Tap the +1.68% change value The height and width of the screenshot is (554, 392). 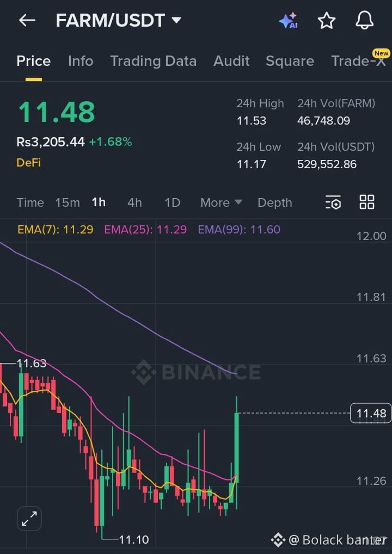[111, 142]
